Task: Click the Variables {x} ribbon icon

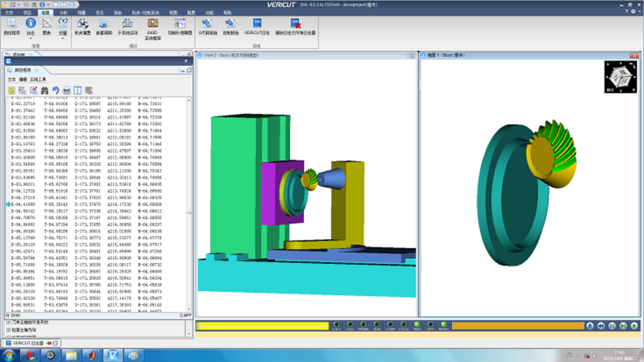Action: (x=63, y=23)
